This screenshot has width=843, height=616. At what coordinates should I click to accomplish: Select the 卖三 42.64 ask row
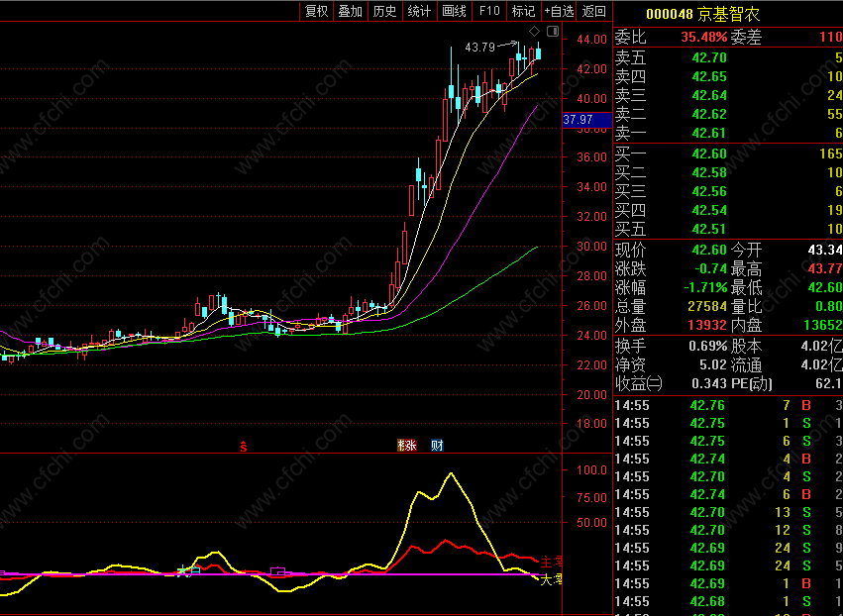pyautogui.click(x=728, y=95)
